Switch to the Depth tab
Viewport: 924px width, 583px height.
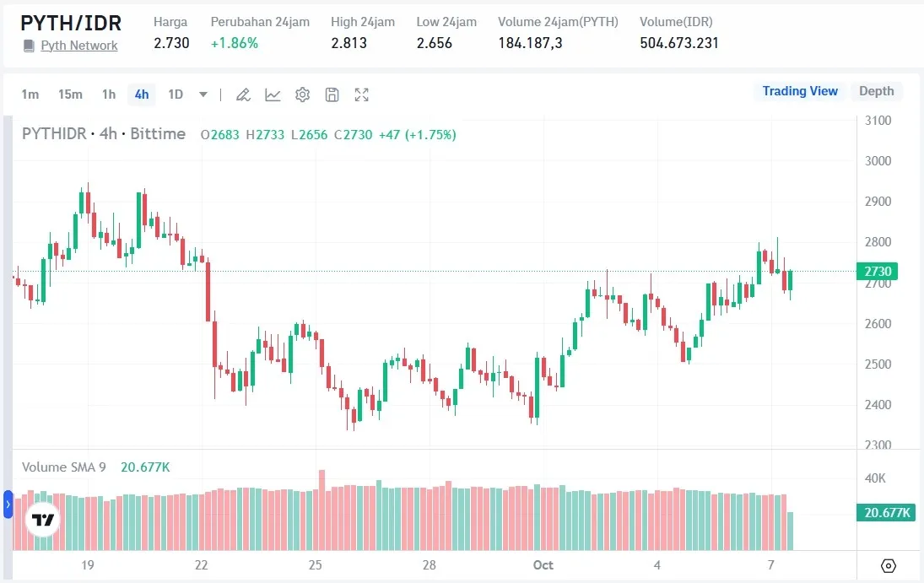click(876, 91)
